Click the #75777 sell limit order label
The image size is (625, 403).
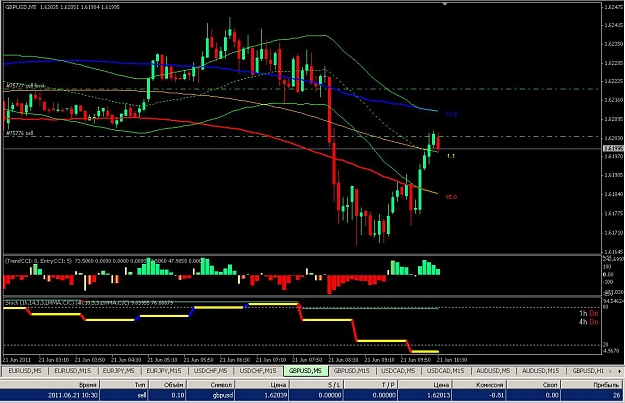[26, 86]
